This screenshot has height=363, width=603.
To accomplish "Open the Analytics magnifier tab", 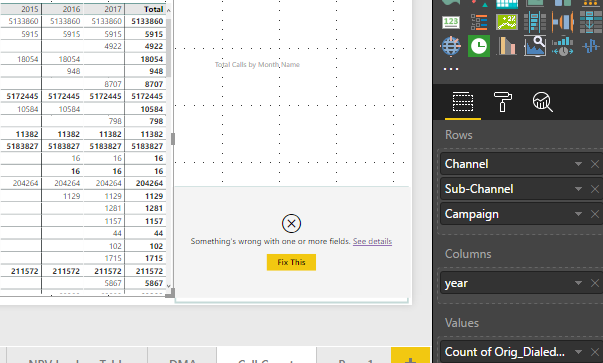I will (x=543, y=102).
